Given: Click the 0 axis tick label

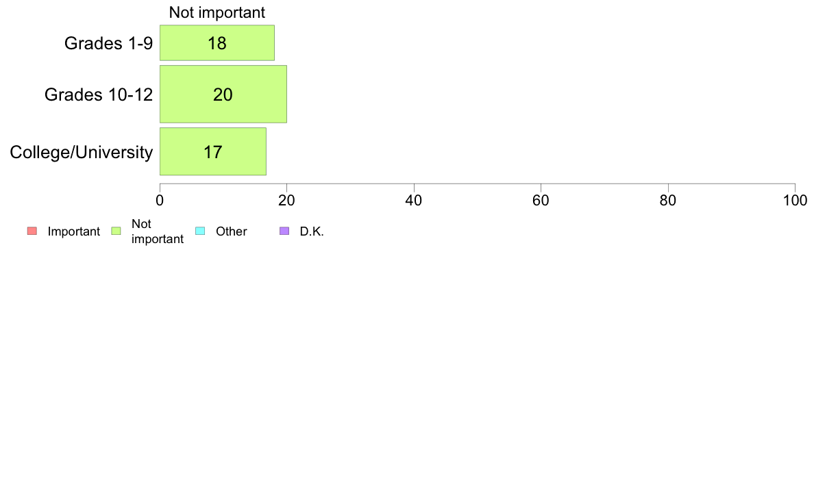Looking at the screenshot, I should [160, 201].
